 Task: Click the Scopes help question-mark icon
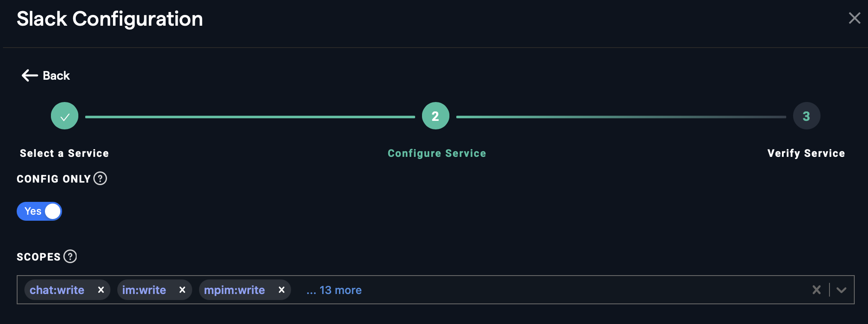pos(70,256)
